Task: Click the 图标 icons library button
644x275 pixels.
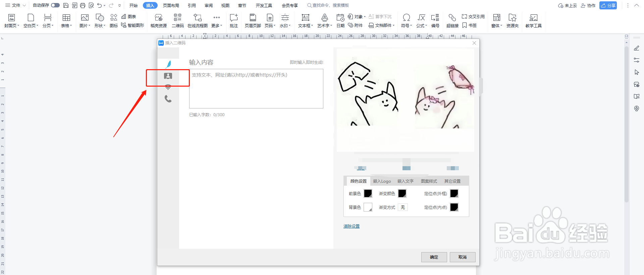Action: [x=114, y=21]
